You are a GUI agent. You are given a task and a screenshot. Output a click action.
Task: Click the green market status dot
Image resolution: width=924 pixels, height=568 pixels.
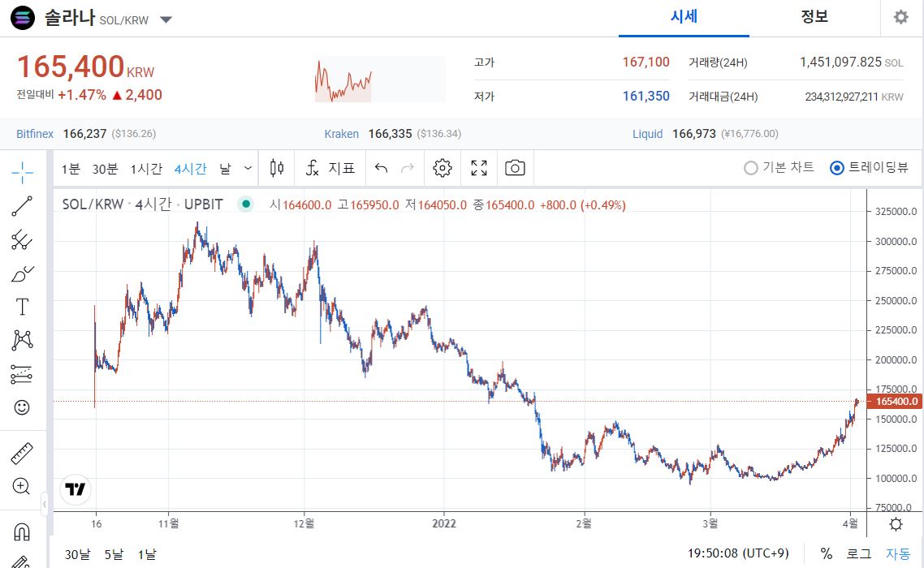[246, 204]
